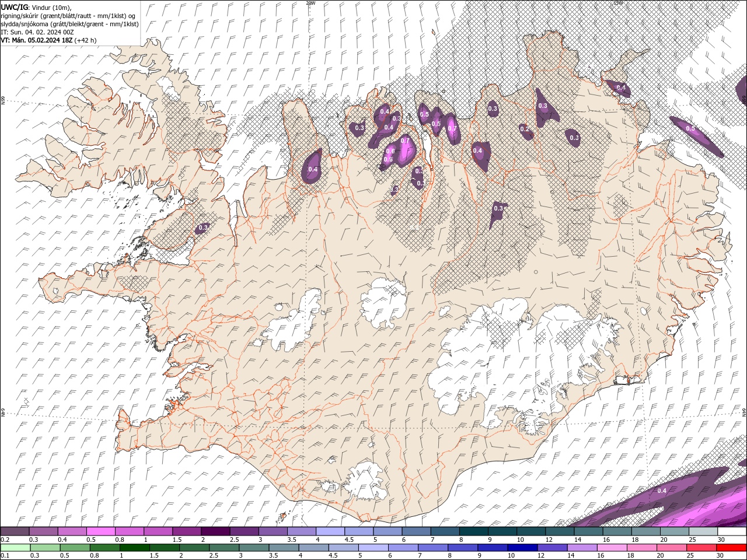The width and height of the screenshot is (747, 560).
Task: Click the '20W' longitude label at top
Action: click(x=310, y=3)
